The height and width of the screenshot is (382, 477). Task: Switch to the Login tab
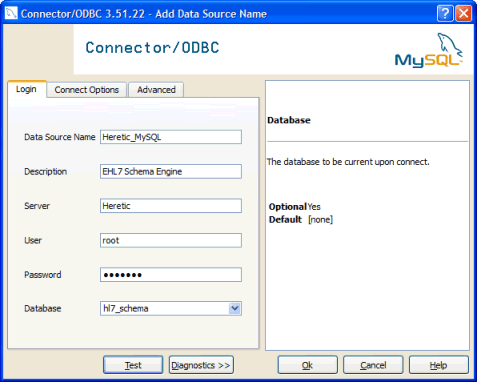point(26,89)
